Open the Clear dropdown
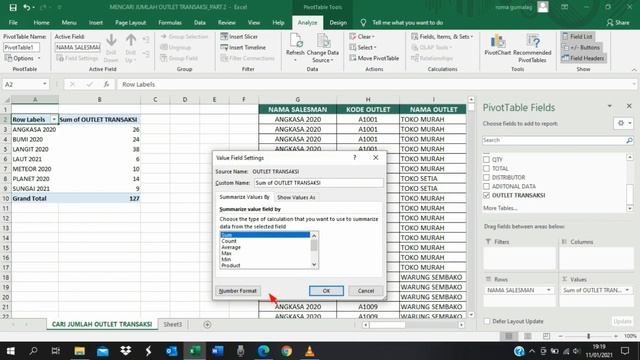This screenshot has width=640, height=360. point(362,36)
